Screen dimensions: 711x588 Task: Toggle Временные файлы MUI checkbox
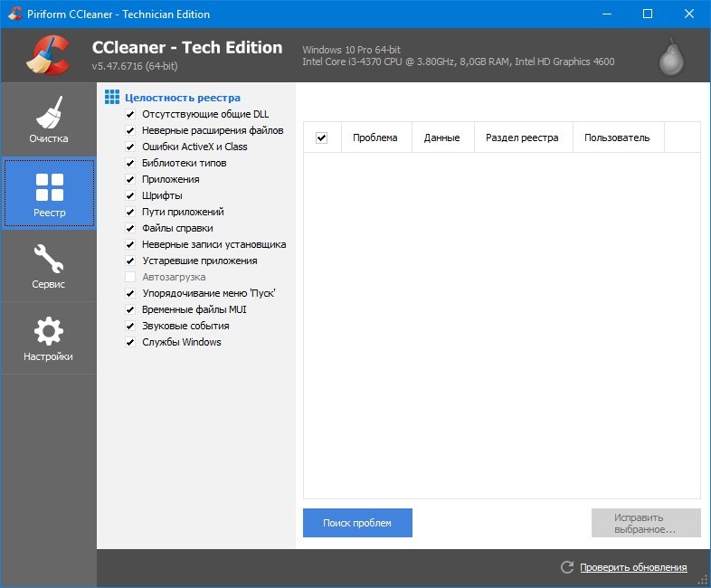130,310
